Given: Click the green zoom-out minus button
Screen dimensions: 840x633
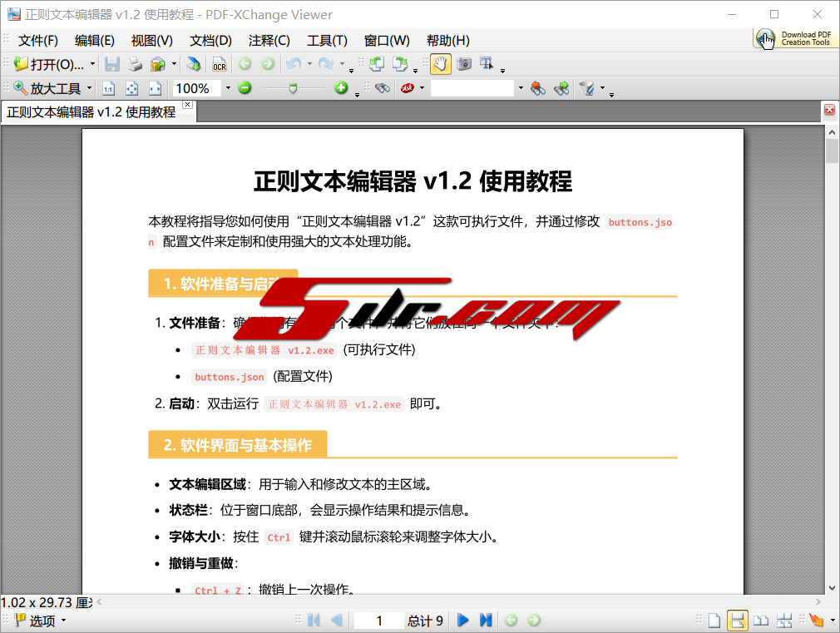Looking at the screenshot, I should (x=245, y=88).
